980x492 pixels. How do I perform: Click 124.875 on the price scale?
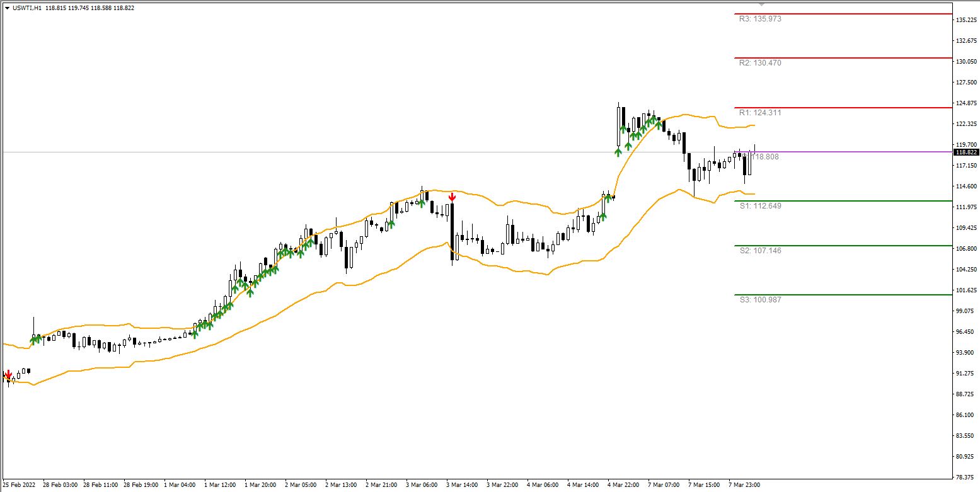966,103
